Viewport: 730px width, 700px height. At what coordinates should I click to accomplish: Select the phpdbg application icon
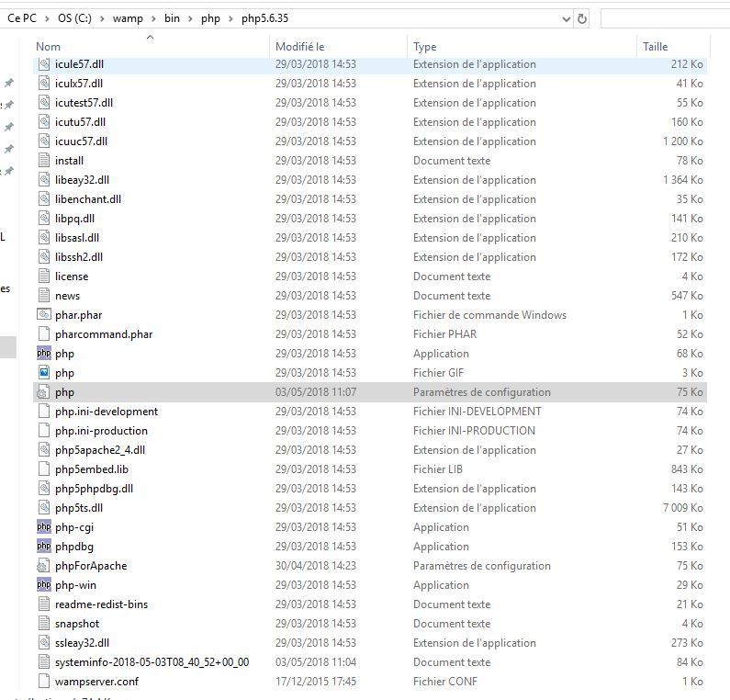[x=44, y=547]
